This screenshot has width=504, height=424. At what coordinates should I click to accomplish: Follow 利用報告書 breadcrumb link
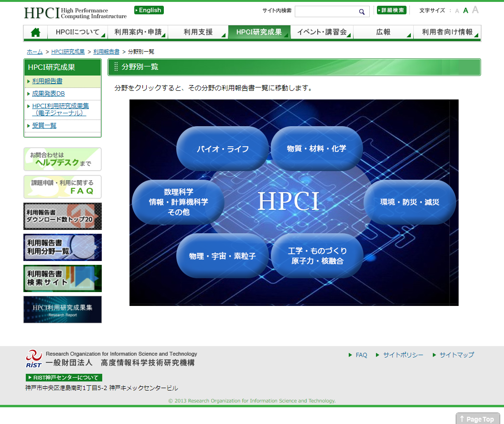(x=107, y=52)
